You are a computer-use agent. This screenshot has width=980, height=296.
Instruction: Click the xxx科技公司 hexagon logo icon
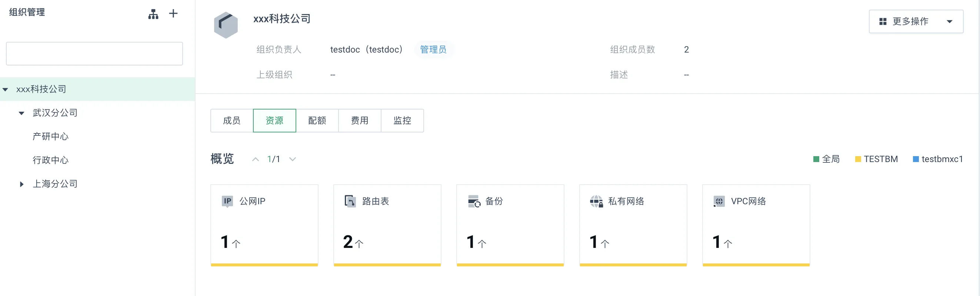tap(226, 25)
